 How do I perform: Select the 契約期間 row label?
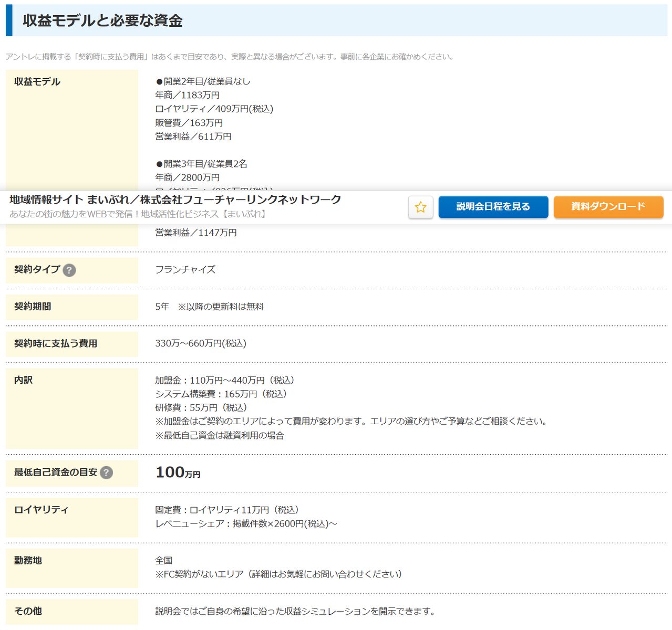(x=33, y=307)
